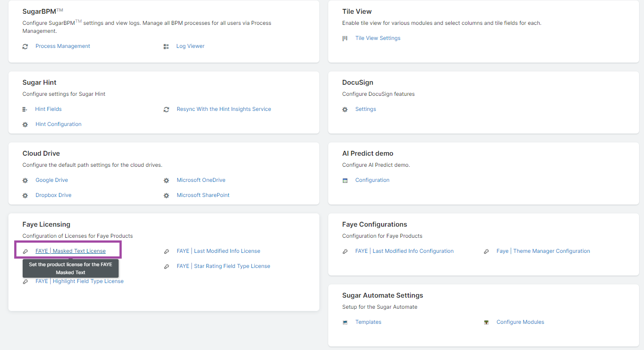The height and width of the screenshot is (350, 644).
Task: Click the Sugar Hint section heading
Action: (40, 83)
